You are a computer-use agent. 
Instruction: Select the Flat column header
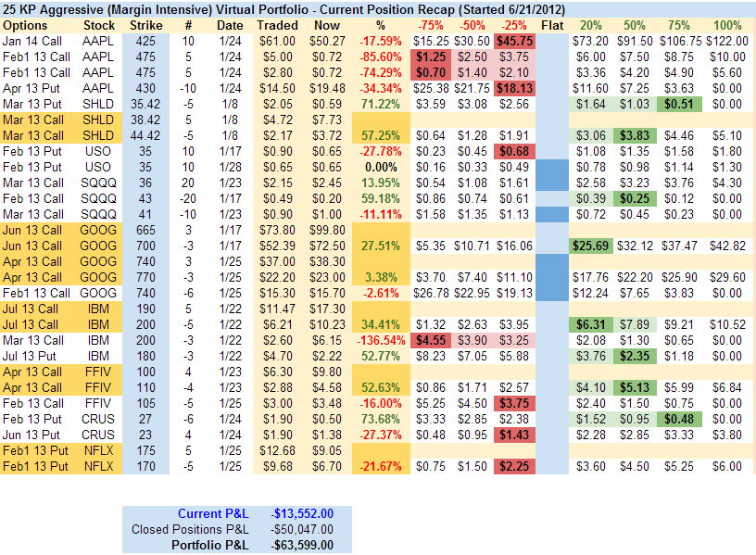click(551, 24)
